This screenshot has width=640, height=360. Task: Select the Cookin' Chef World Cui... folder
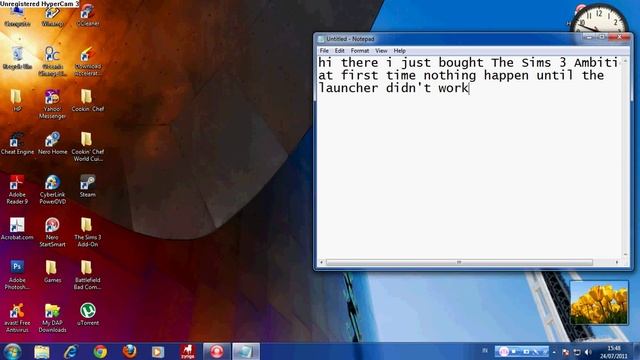pos(87,147)
